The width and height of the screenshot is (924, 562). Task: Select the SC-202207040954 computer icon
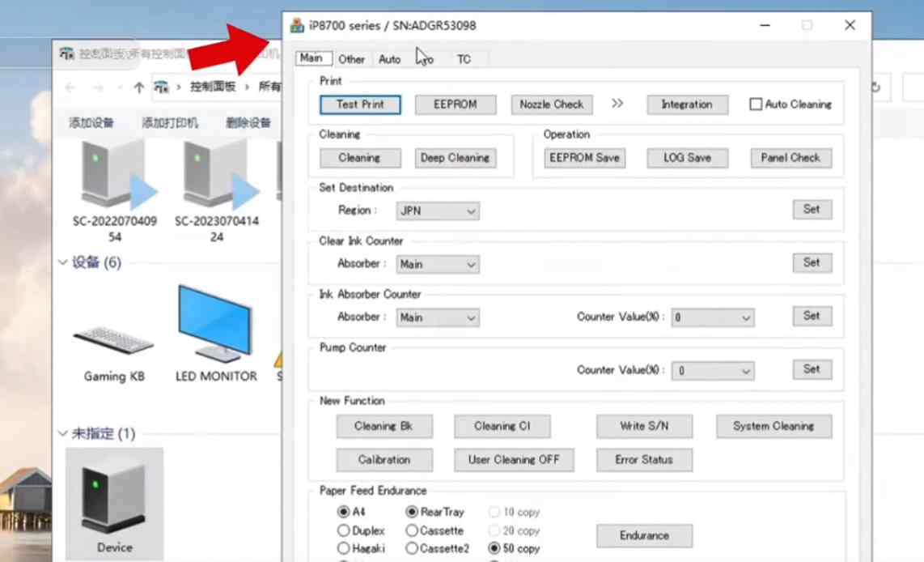115,175
